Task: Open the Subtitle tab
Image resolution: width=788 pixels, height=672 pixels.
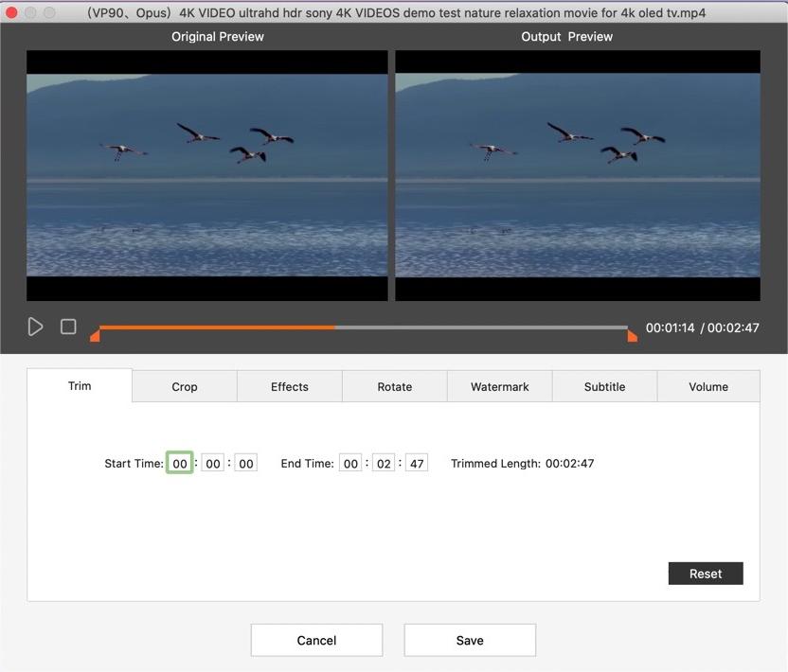Action: 604,386
